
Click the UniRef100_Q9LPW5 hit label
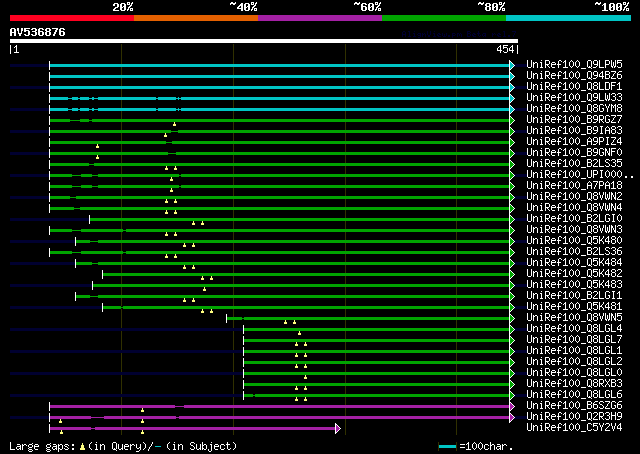[574, 64]
